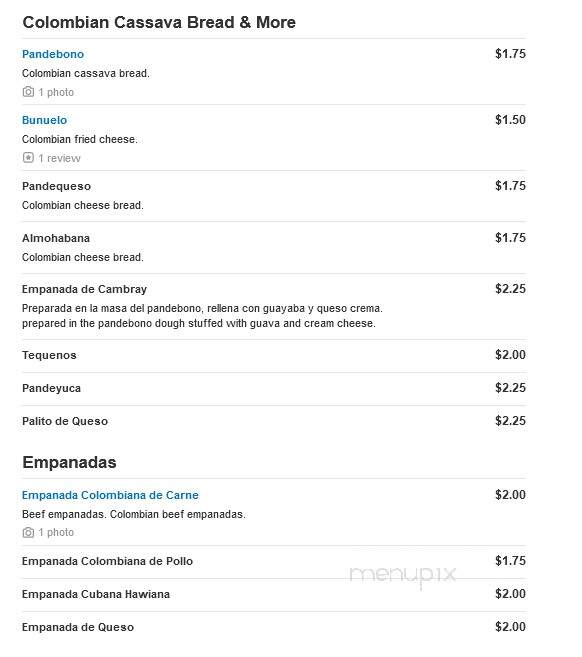This screenshot has width=582, height=657.
Task: Click the camera icon under Pandebono
Action: point(28,92)
